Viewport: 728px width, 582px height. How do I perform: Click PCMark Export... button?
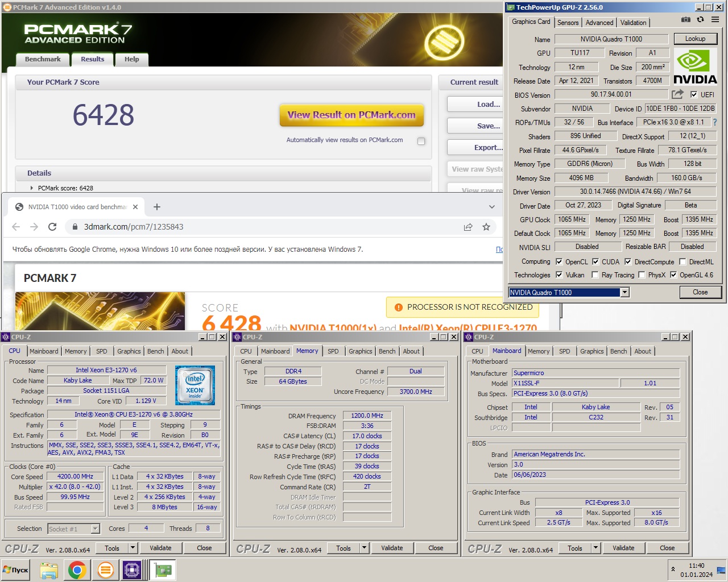coord(475,147)
